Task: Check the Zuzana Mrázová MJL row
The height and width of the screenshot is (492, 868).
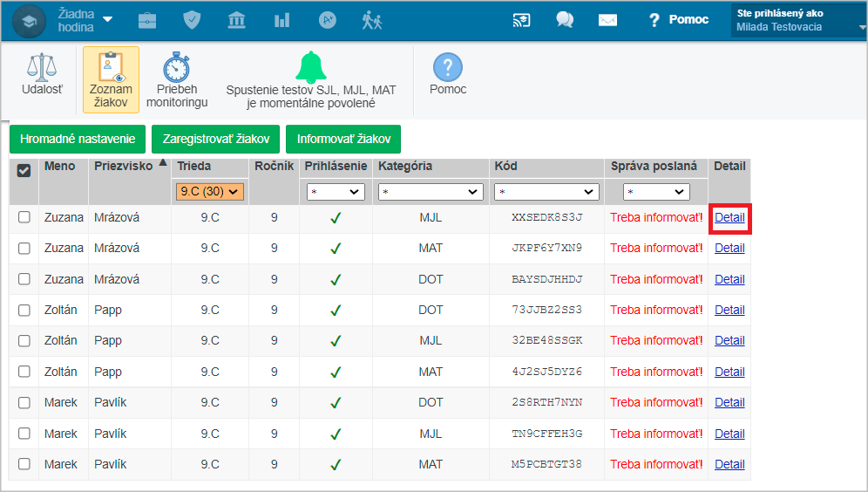Action: click(24, 217)
